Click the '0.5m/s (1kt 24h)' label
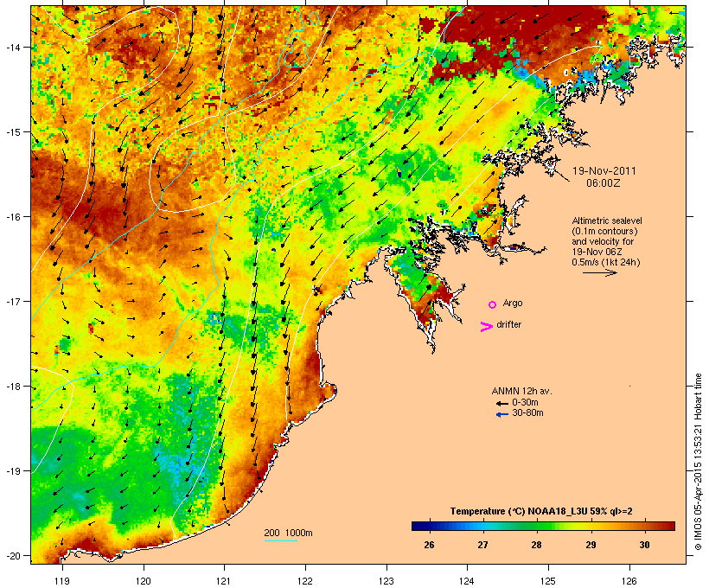Screen dimensions: 709x588 tap(606, 262)
